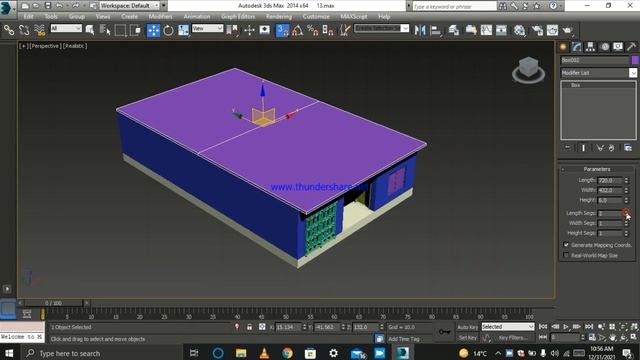The width and height of the screenshot is (640, 360).
Task: Open the Selection Filter All dropdown
Action: 66,28
